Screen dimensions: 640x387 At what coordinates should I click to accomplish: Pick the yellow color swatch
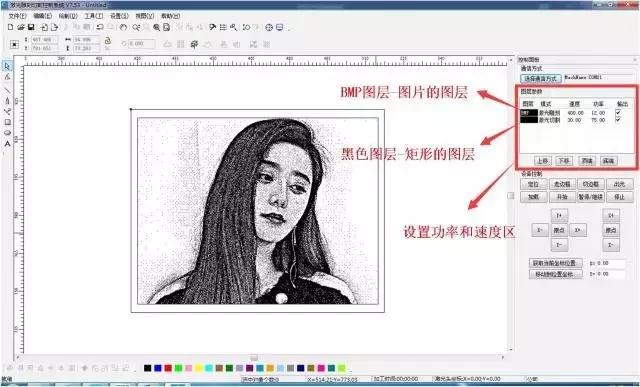pyautogui.click(x=198, y=368)
